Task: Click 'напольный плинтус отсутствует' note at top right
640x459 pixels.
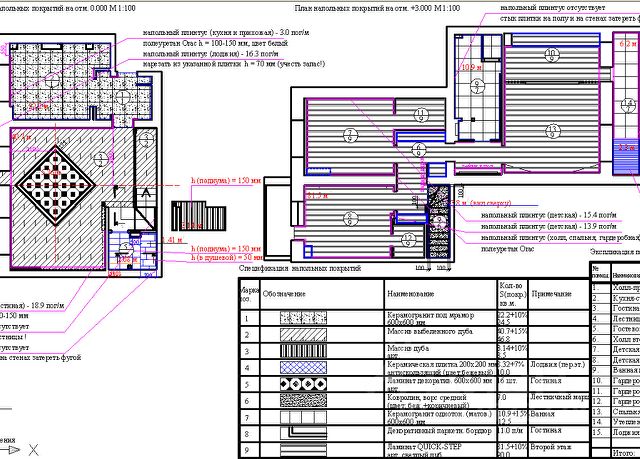Action: click(553, 8)
